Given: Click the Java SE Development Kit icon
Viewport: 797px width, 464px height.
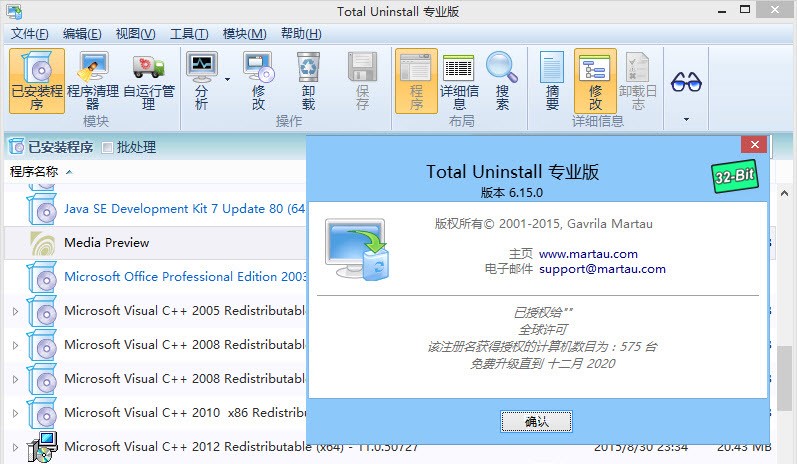Looking at the screenshot, I should click(42, 209).
